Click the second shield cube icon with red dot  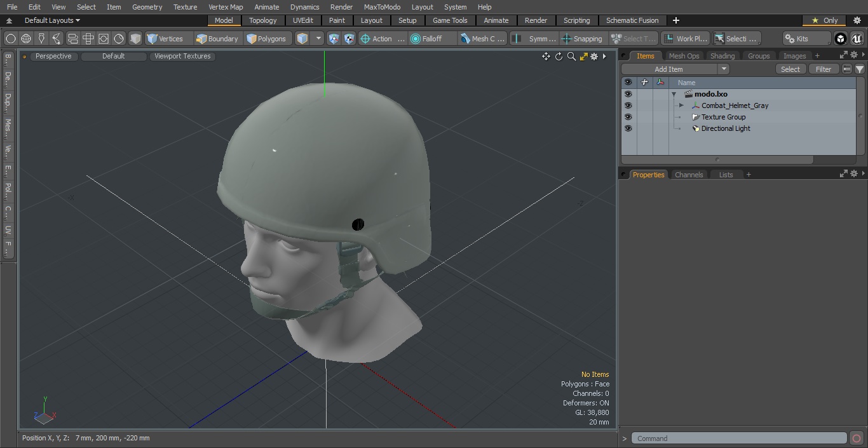tap(349, 39)
